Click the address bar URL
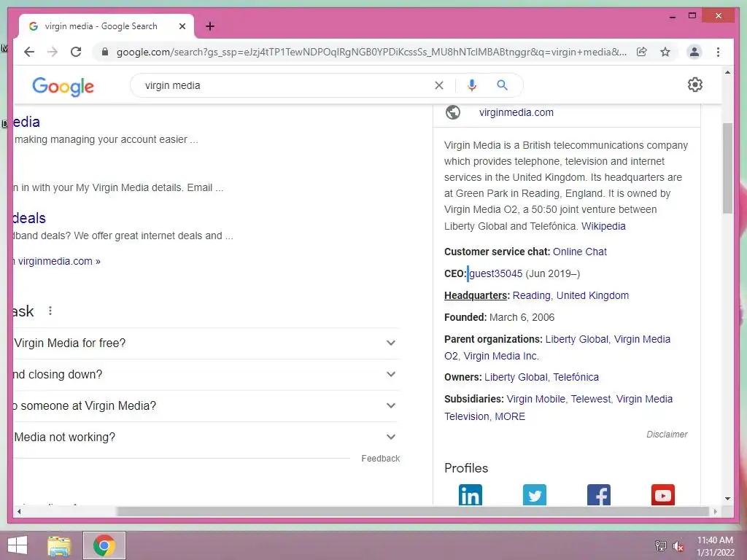Image resolution: width=747 pixels, height=560 pixels. click(x=371, y=52)
